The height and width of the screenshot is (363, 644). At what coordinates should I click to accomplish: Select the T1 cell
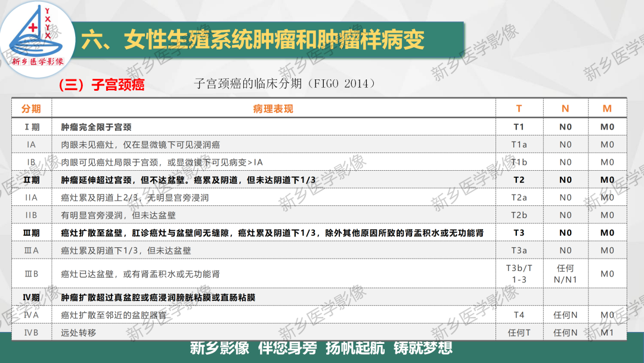tap(519, 127)
